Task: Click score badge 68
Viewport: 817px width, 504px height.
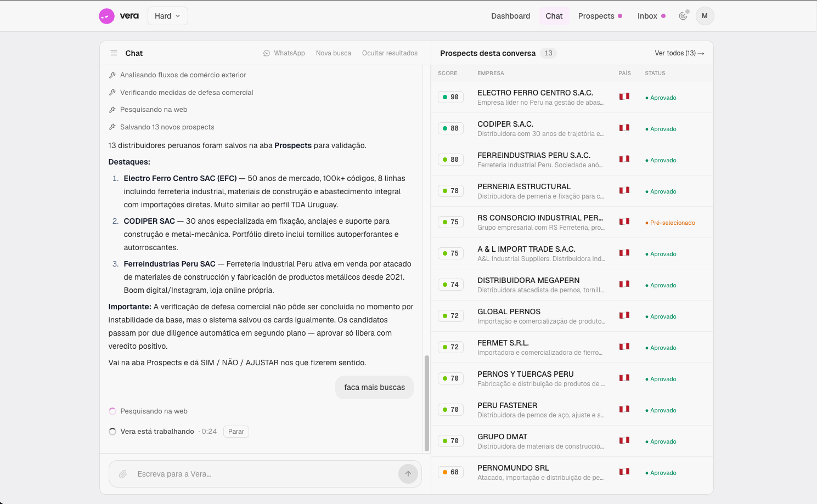Action: coord(450,472)
